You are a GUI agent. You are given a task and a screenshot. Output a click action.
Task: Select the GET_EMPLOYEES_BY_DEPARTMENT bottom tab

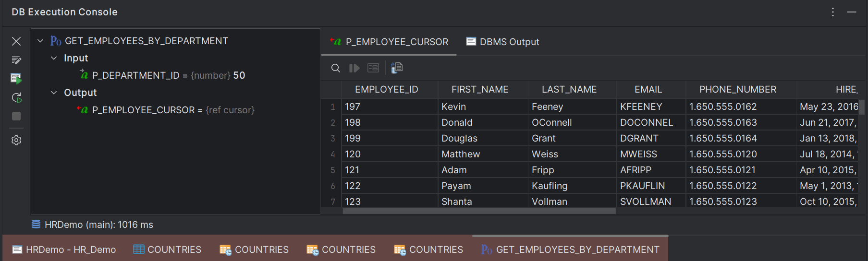tap(570, 249)
